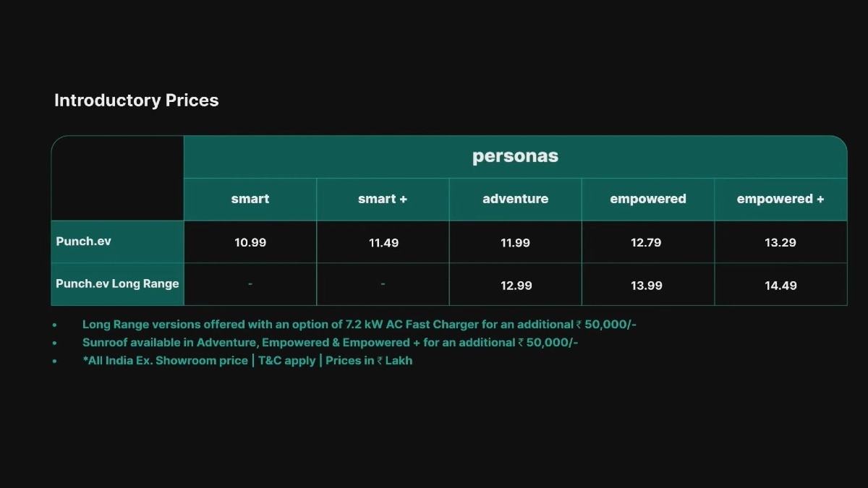
Task: Select the personas table header
Action: [515, 156]
